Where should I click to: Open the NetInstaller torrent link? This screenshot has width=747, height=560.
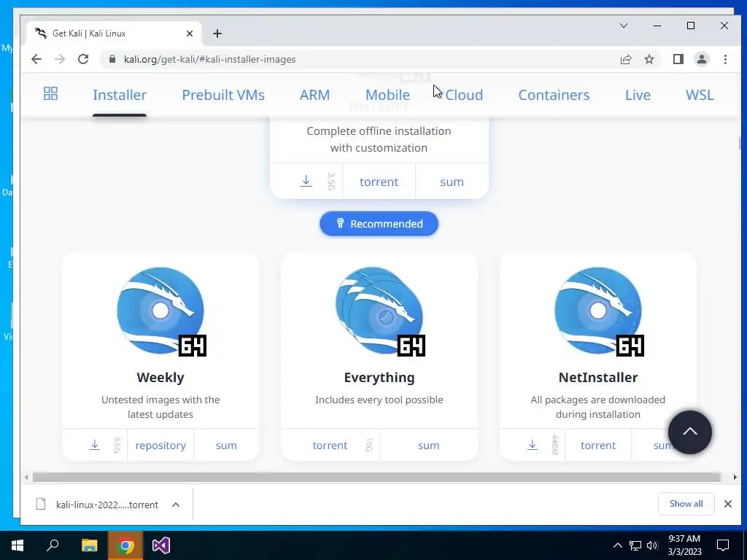pyautogui.click(x=598, y=446)
